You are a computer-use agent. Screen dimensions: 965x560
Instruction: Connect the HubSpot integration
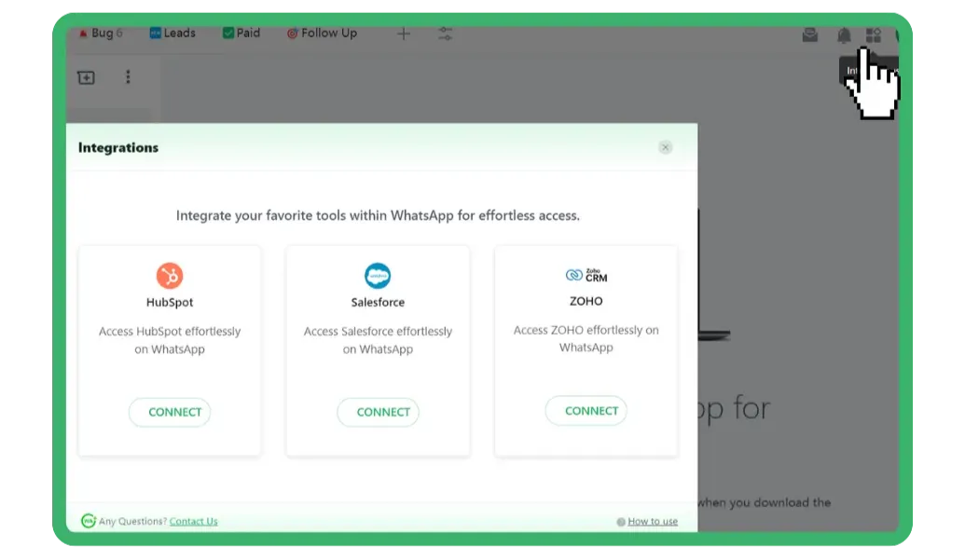(170, 412)
